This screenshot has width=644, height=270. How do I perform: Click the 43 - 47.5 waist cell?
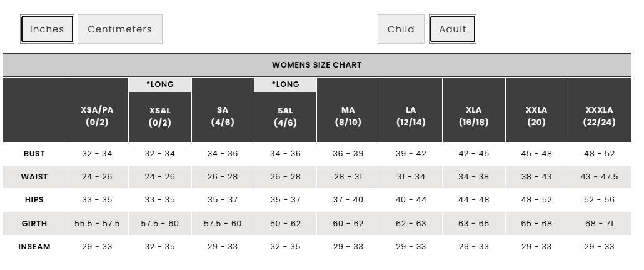599,177
